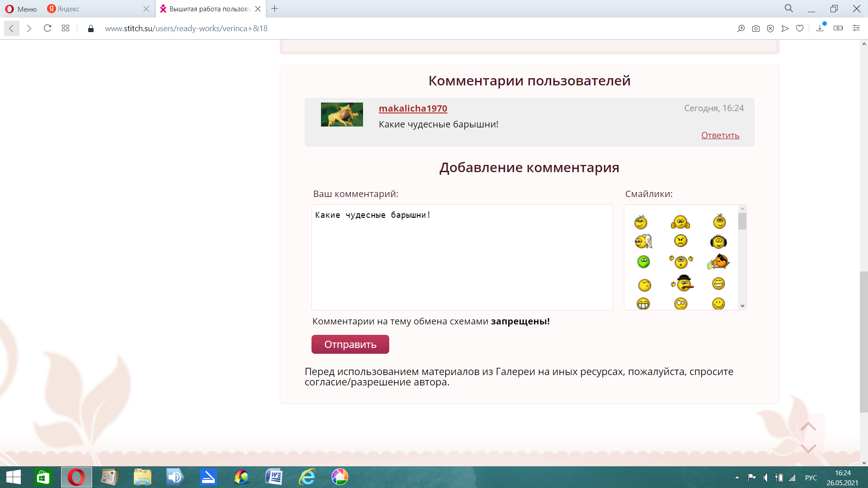Click the smiley panel scrollbar thumb

pos(742,221)
